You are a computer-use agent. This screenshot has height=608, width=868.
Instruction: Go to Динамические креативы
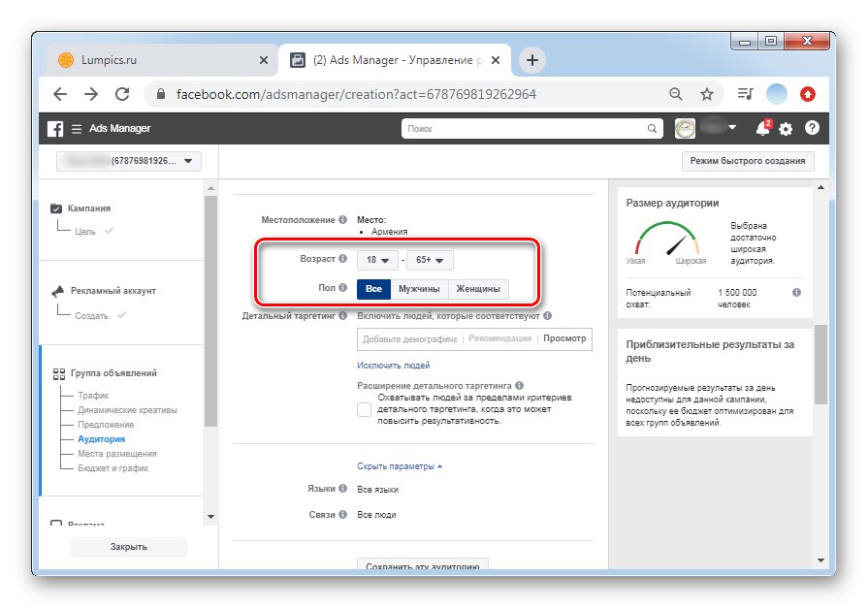[x=127, y=410]
